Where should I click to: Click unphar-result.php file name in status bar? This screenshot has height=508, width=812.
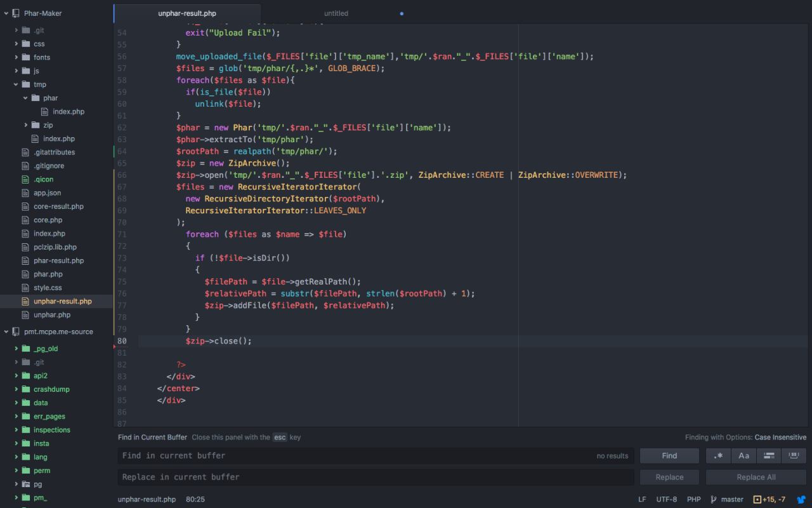(x=147, y=500)
